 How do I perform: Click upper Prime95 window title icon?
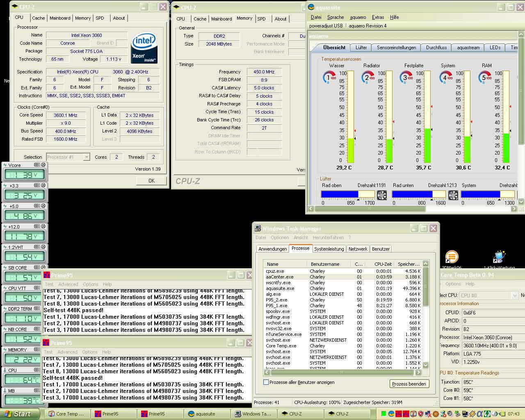[46, 275]
